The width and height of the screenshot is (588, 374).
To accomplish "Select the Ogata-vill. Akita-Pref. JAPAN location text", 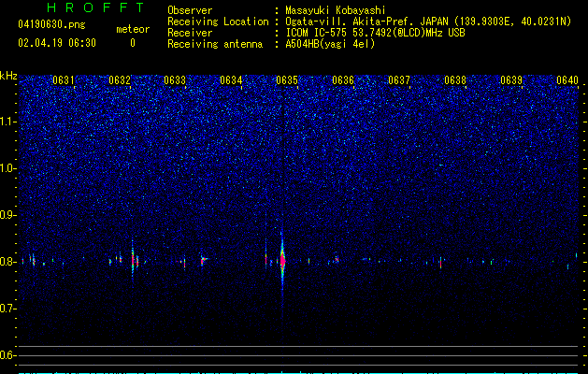I will [x=428, y=22].
